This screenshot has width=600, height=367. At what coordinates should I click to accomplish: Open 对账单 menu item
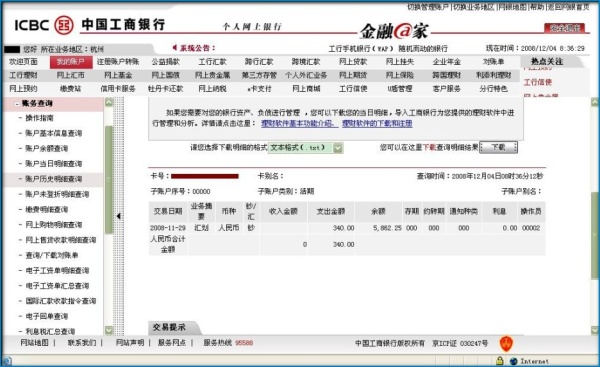click(493, 62)
